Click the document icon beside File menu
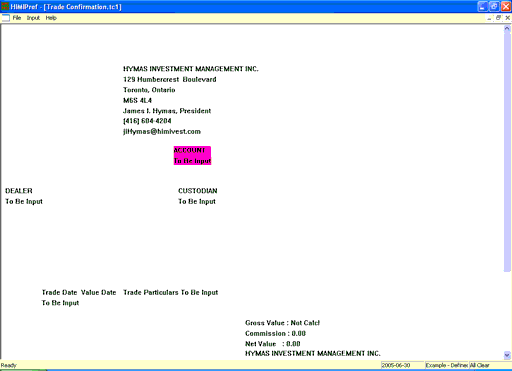 pos(6,18)
